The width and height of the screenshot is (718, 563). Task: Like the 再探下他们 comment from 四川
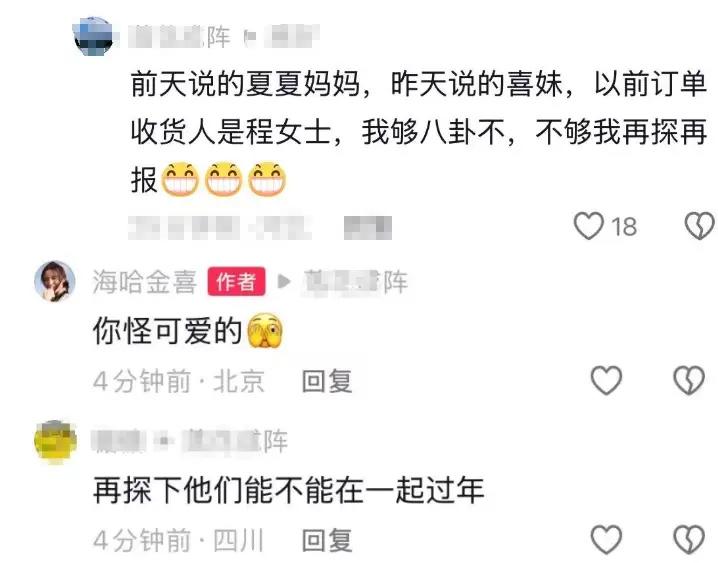tap(606, 539)
